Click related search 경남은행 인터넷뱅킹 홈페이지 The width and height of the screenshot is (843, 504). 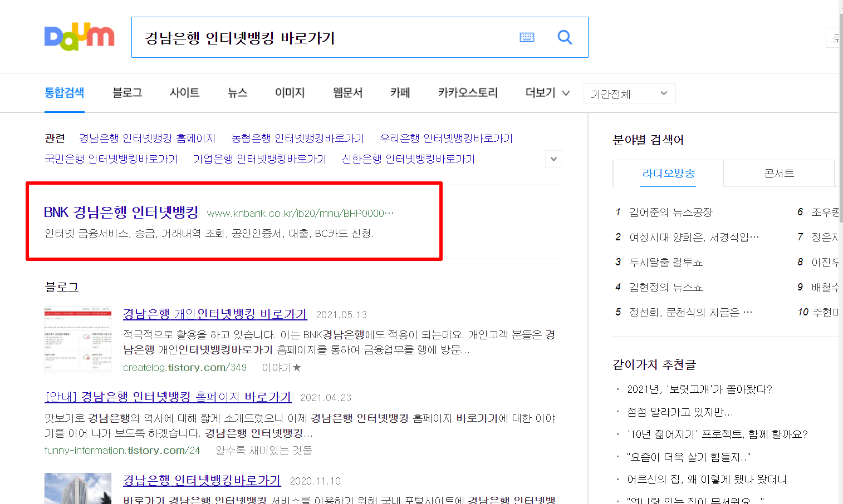coord(147,139)
